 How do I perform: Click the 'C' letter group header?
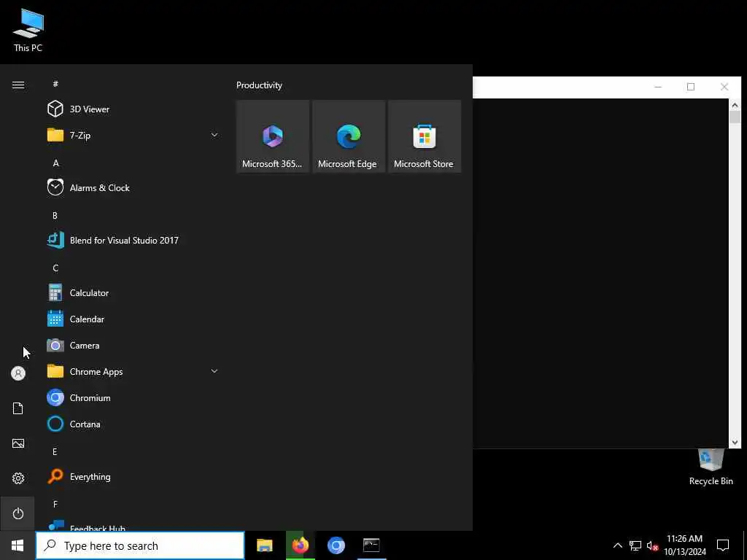coord(55,268)
